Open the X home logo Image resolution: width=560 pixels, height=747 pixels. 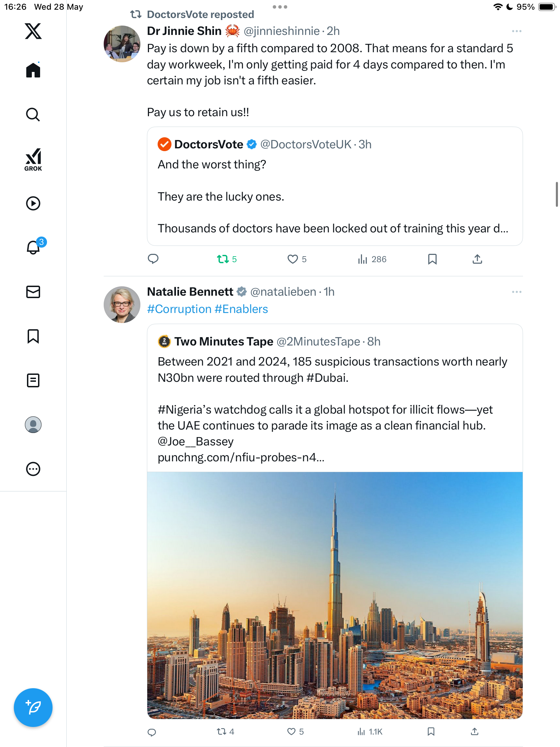tap(33, 31)
